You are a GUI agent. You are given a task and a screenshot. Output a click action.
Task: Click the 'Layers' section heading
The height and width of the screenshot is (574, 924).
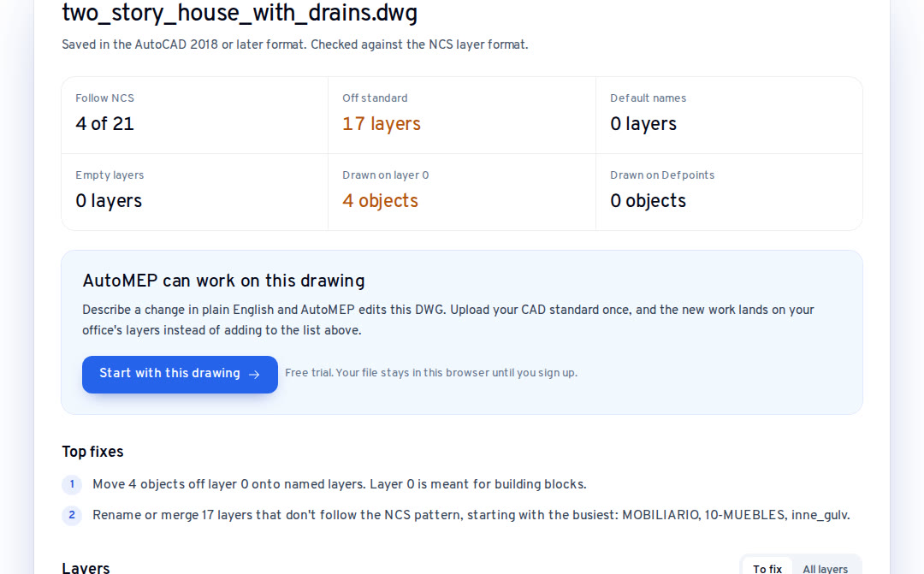(86, 568)
